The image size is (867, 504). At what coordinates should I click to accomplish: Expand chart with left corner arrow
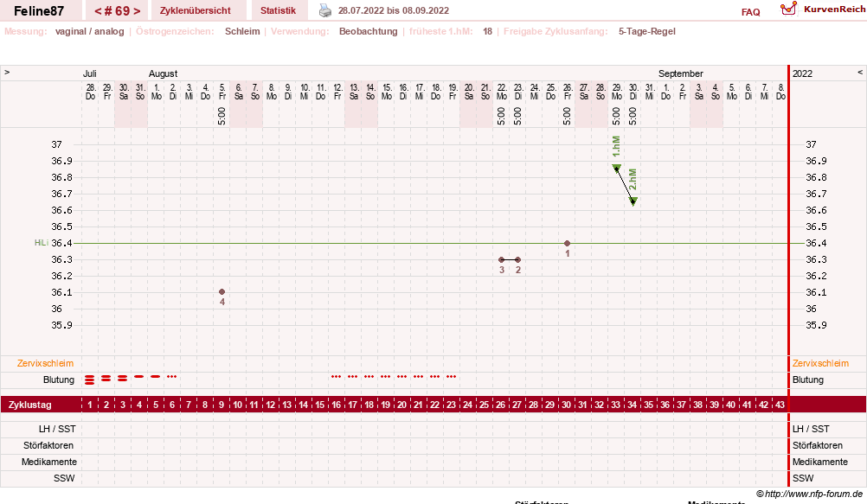7,73
